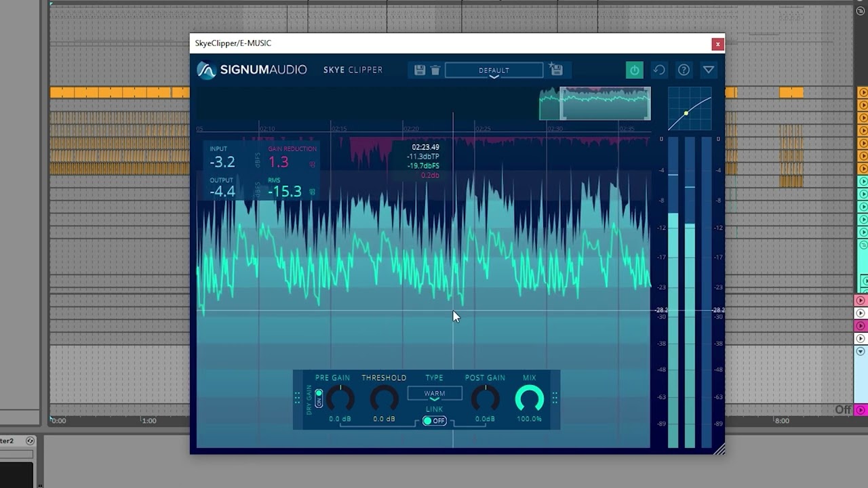Click the -19.7dbFS readout text
This screenshot has width=868, height=488.
click(423, 166)
